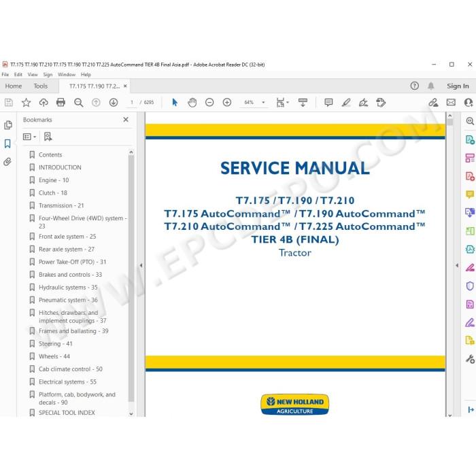
Task: Close the Bookmarks panel
Action: 126,120
